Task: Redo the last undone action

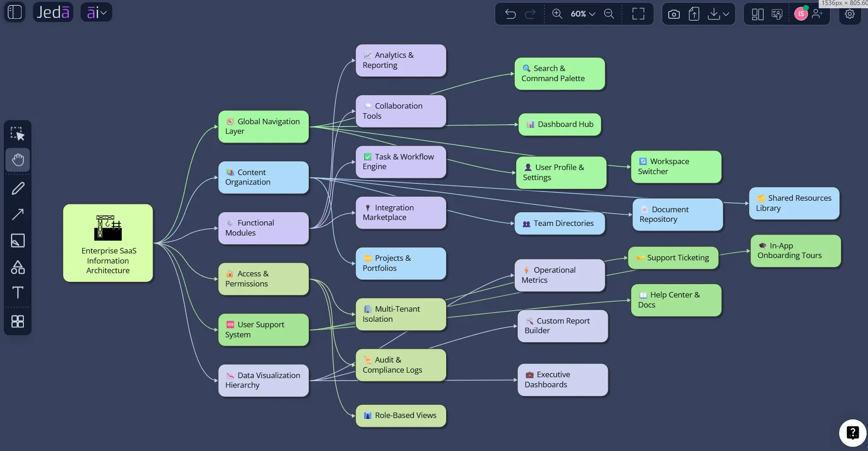Action: click(530, 14)
